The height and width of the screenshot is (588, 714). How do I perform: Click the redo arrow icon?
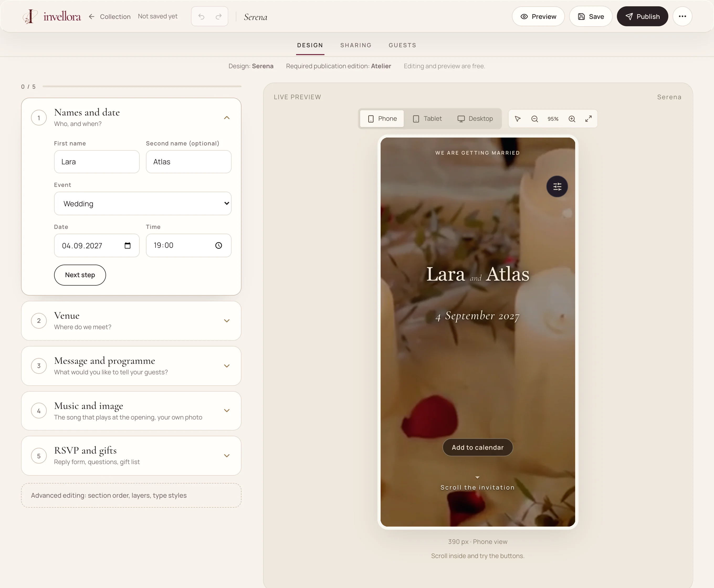point(218,16)
